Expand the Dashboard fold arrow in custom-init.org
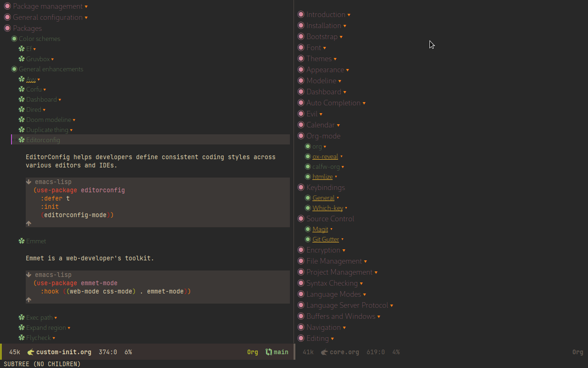588x368 pixels. pos(60,100)
